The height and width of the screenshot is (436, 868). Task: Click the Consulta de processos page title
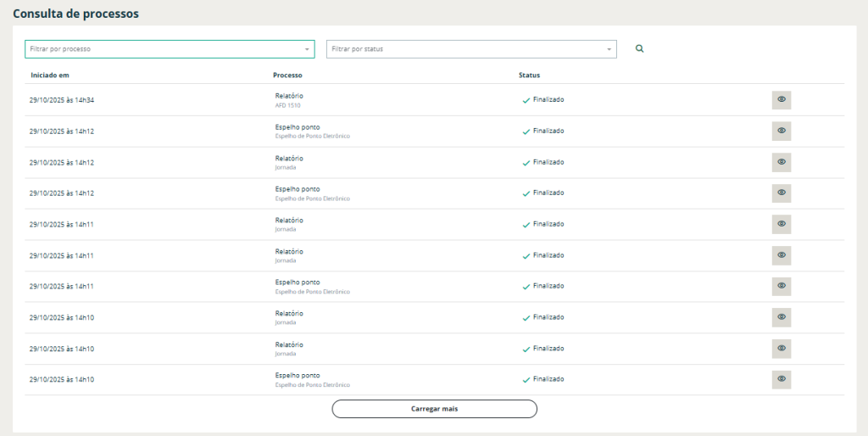click(75, 14)
